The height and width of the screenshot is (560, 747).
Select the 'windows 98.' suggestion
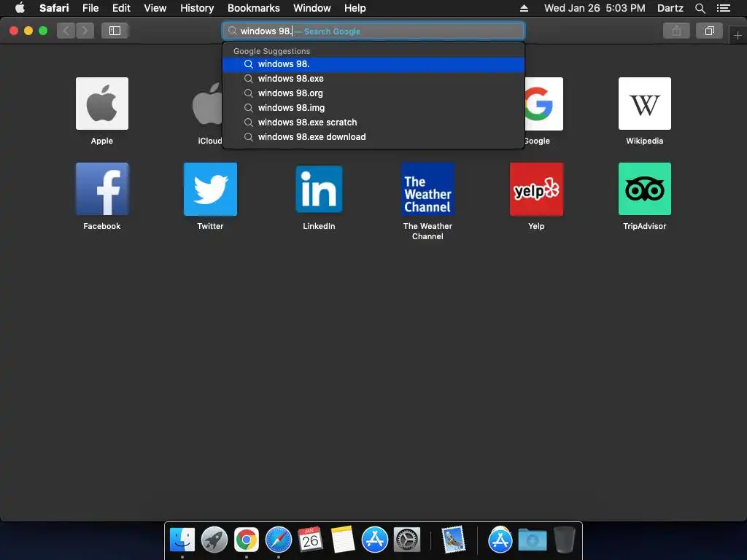[x=373, y=64]
